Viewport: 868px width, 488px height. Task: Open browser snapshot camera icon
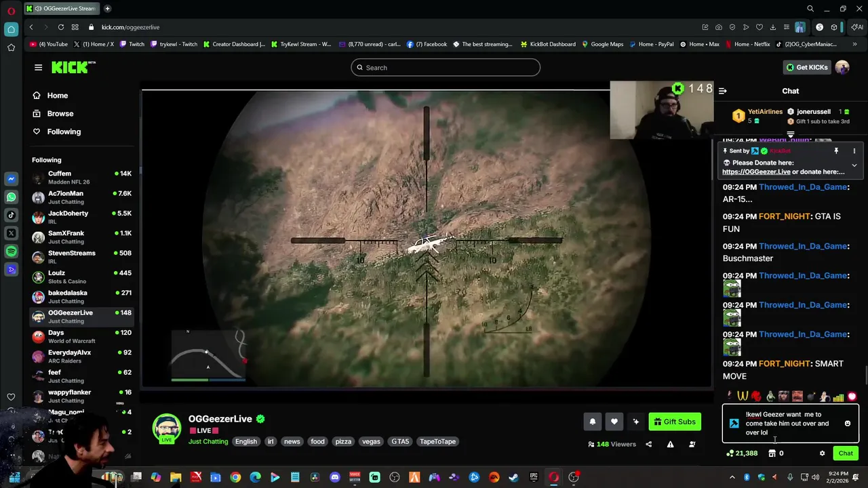point(719,27)
